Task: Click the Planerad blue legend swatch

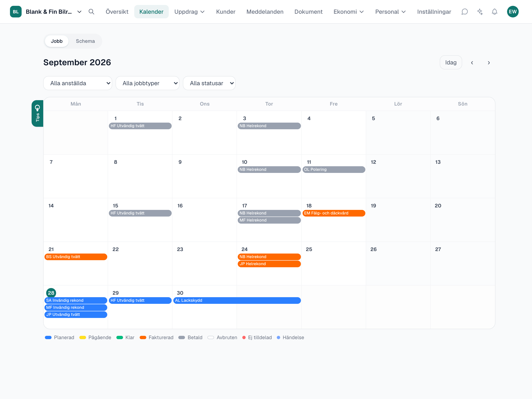Action: coord(48,338)
